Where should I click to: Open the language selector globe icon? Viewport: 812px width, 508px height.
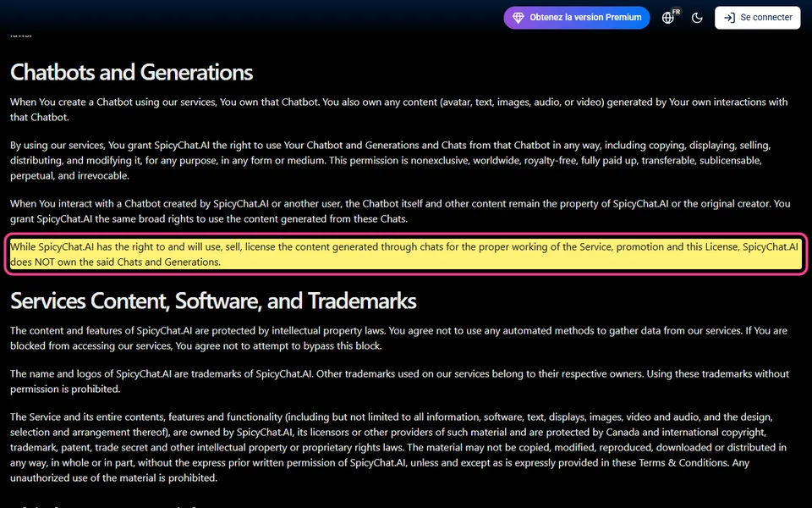coord(668,18)
